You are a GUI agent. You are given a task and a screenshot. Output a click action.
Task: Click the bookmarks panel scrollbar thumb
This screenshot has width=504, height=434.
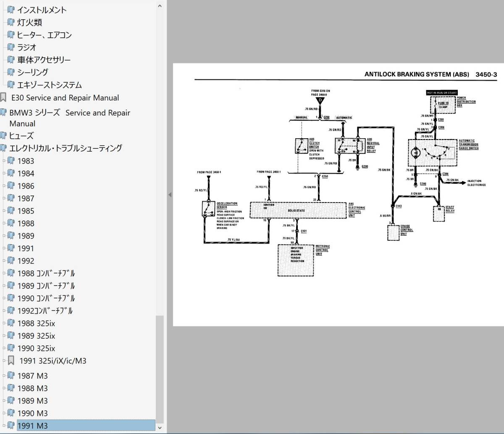(159, 369)
